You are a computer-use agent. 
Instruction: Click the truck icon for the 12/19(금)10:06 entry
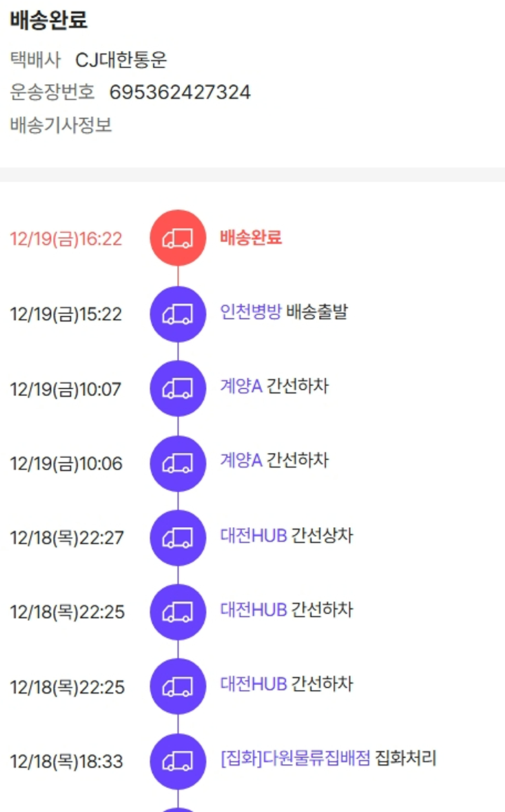pos(178,463)
